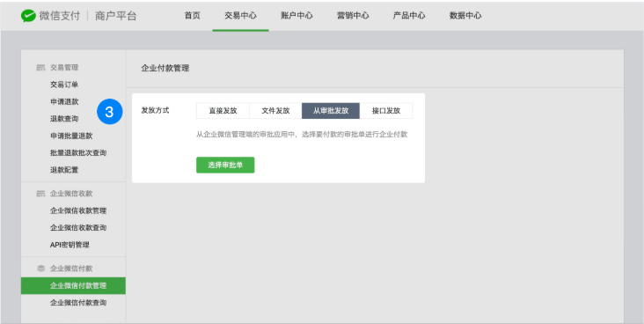Screen dimensions: 644x324
Task: Click the 企业微信付款 section icon
Action: [x=40, y=269]
